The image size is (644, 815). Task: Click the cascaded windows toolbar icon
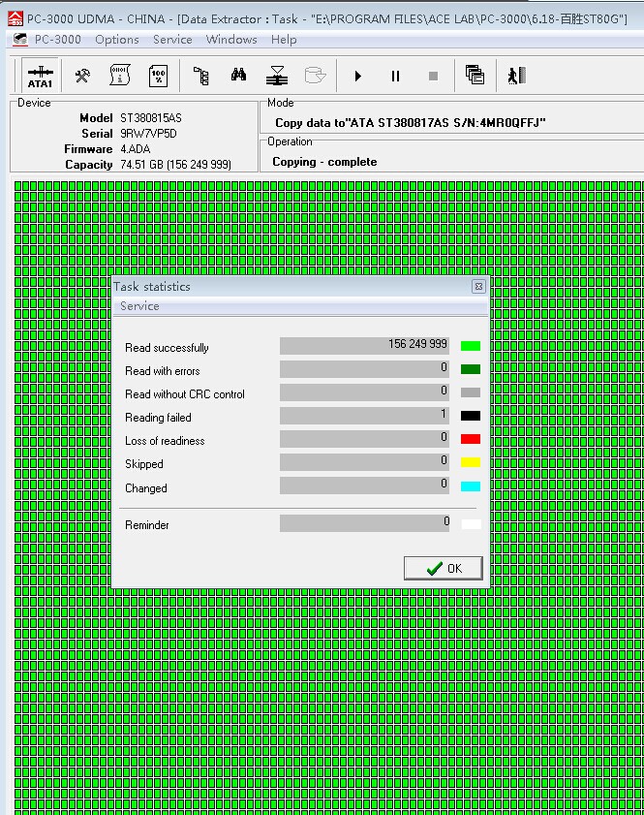(x=475, y=76)
